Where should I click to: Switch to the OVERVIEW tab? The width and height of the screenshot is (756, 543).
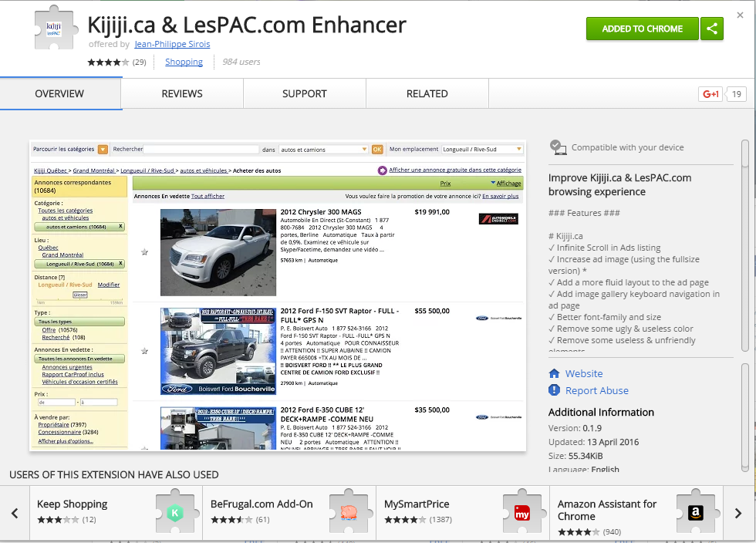click(x=60, y=94)
